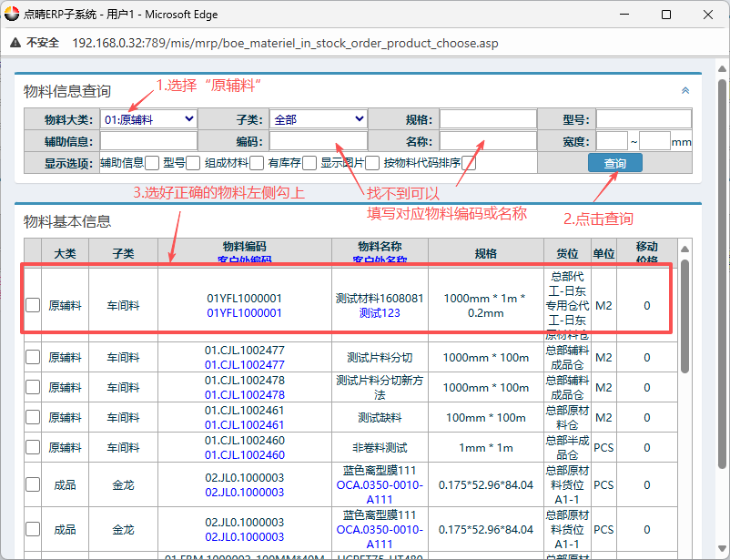Collapse the 物料信息查询 panel chevron
Viewport: 730px width, 560px height.
685,90
